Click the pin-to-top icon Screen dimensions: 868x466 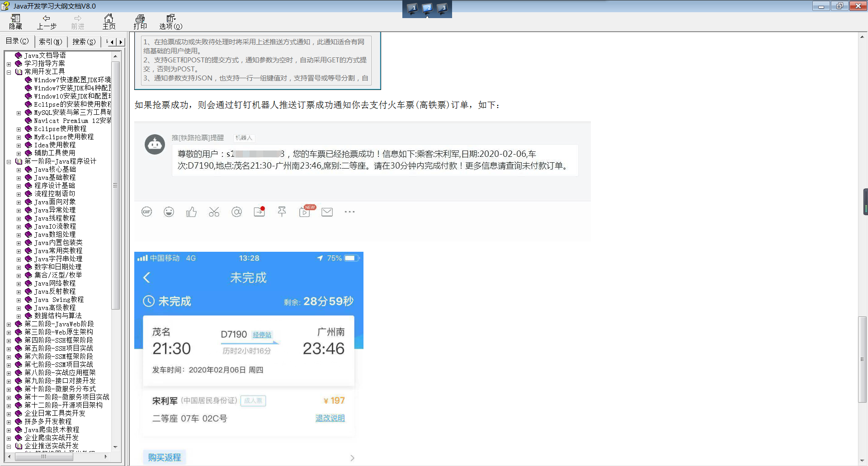[x=282, y=212]
